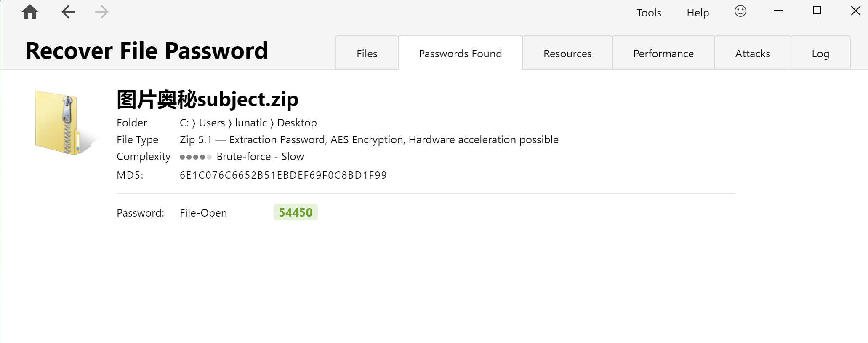
Task: Close the application window
Action: pos(856,11)
